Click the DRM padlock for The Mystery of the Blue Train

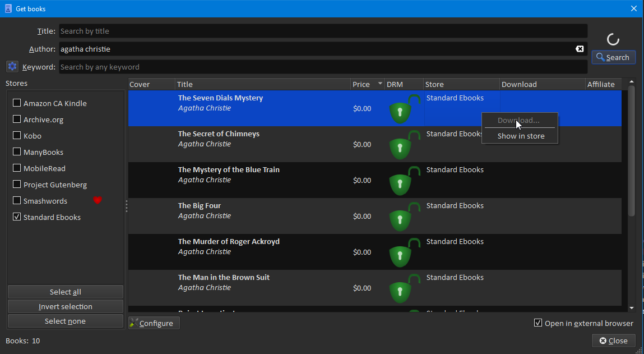tap(405, 181)
